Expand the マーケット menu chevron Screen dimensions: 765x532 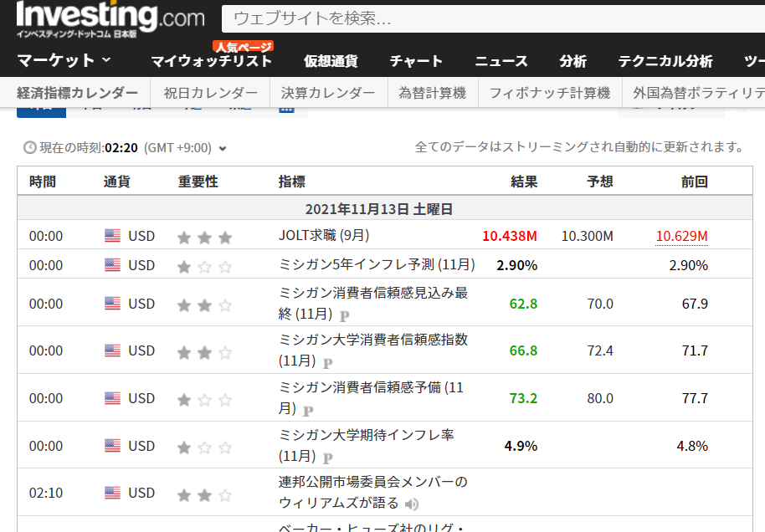point(106,60)
